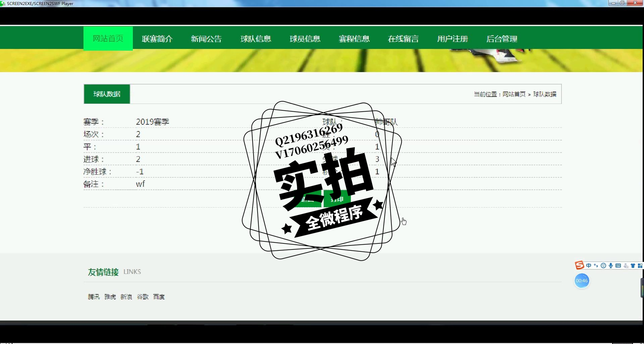The height and width of the screenshot is (344, 644).
Task: Click 球队数据 in breadcrumb path
Action: 545,95
